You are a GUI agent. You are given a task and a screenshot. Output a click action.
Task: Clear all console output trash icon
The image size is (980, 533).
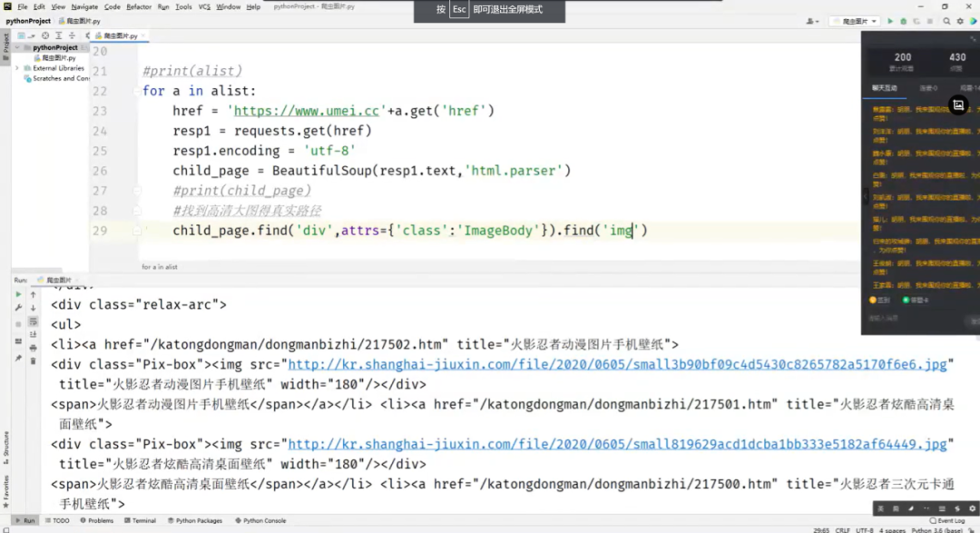click(34, 361)
